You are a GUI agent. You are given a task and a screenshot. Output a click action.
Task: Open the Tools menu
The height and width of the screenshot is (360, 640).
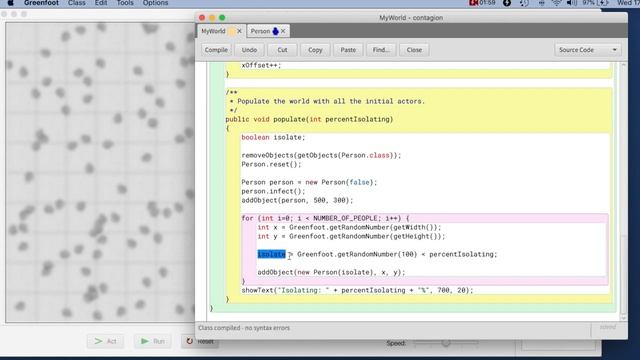point(125,3)
